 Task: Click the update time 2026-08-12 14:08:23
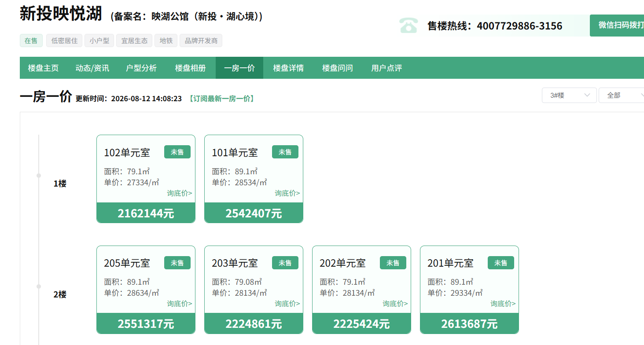coord(147,99)
